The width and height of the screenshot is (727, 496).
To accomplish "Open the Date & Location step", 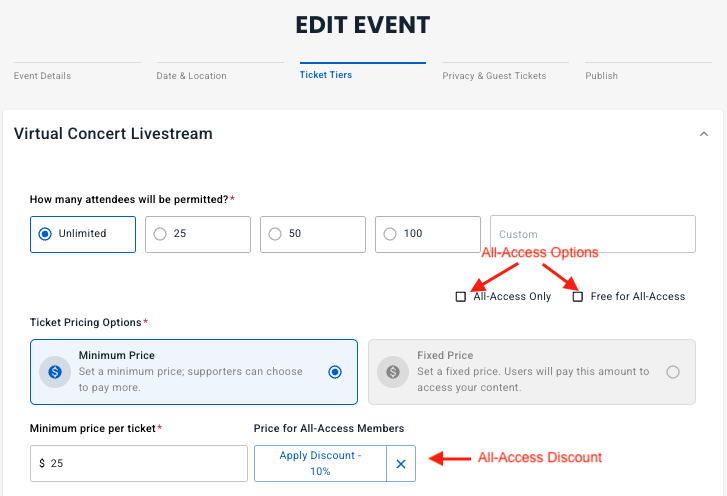I will pyautogui.click(x=191, y=75).
